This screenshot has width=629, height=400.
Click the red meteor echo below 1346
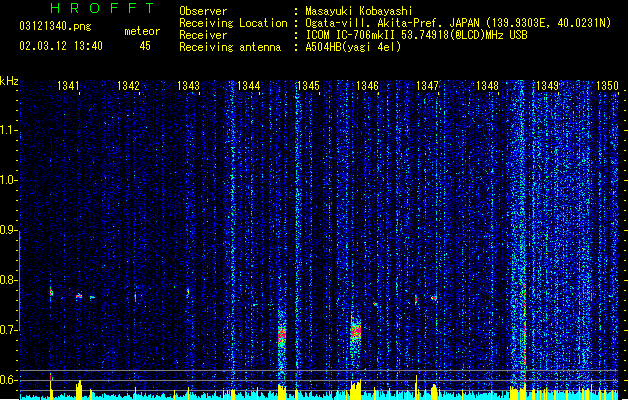pyautogui.click(x=356, y=331)
